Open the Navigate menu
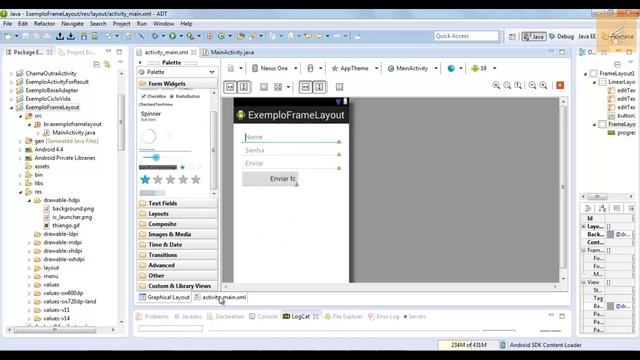This screenshot has height=360, width=640. [72, 24]
